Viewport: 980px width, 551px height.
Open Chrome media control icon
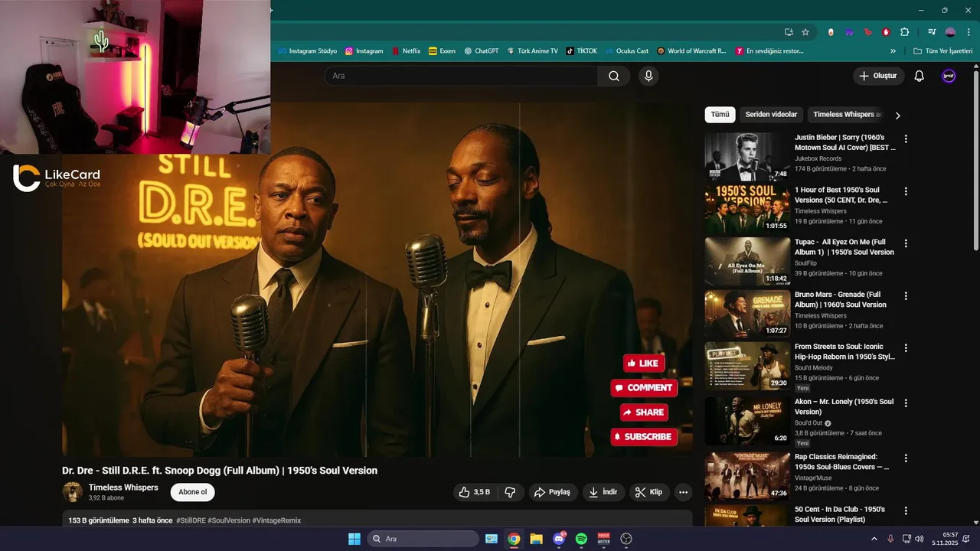tap(932, 32)
